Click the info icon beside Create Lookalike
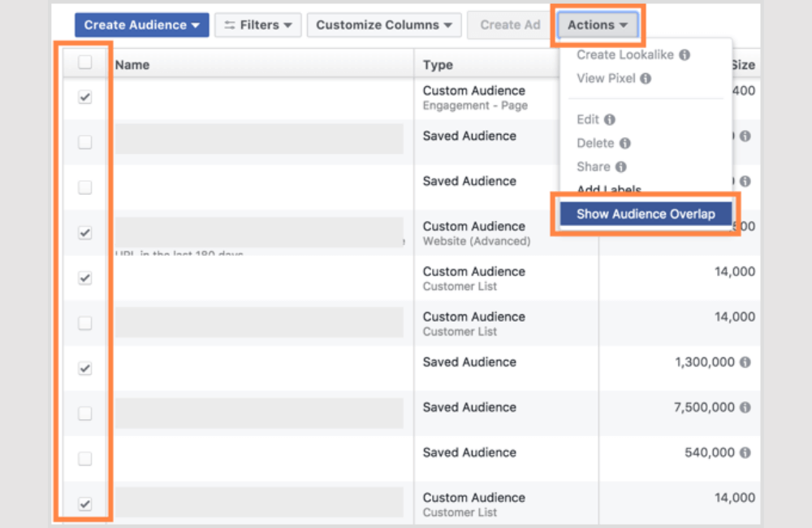 [685, 55]
